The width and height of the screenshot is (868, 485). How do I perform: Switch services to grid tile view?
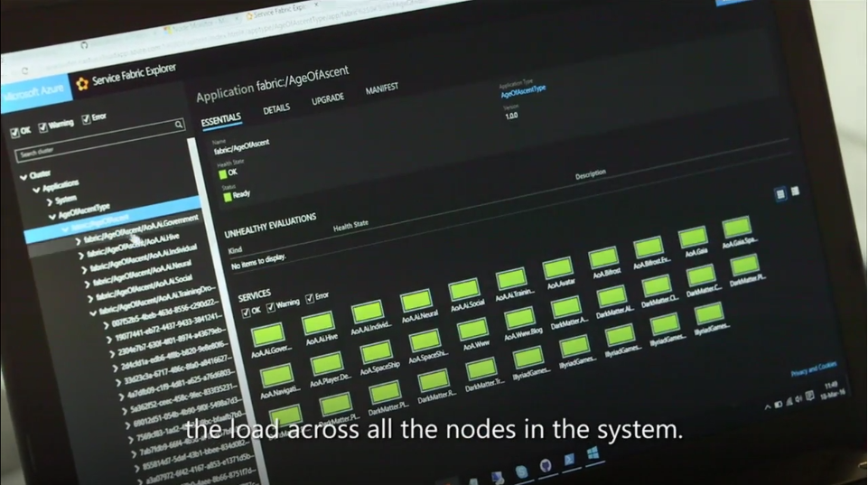(780, 194)
